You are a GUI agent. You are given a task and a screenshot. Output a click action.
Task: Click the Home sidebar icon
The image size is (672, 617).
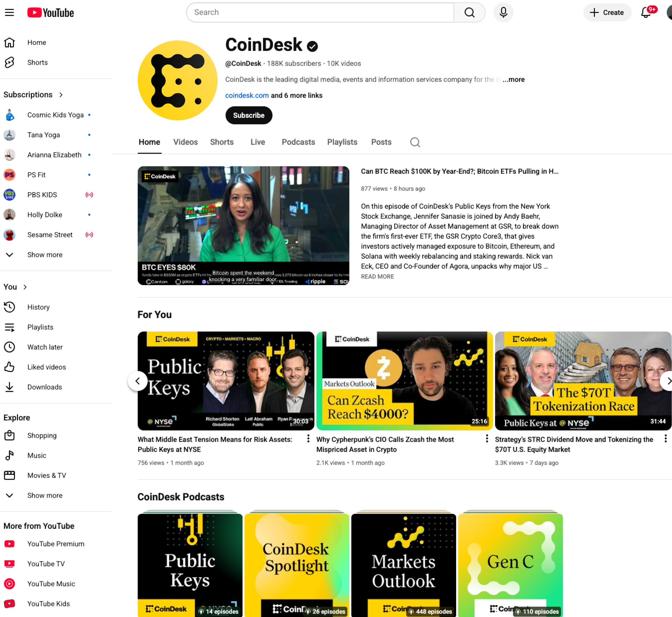tap(9, 42)
